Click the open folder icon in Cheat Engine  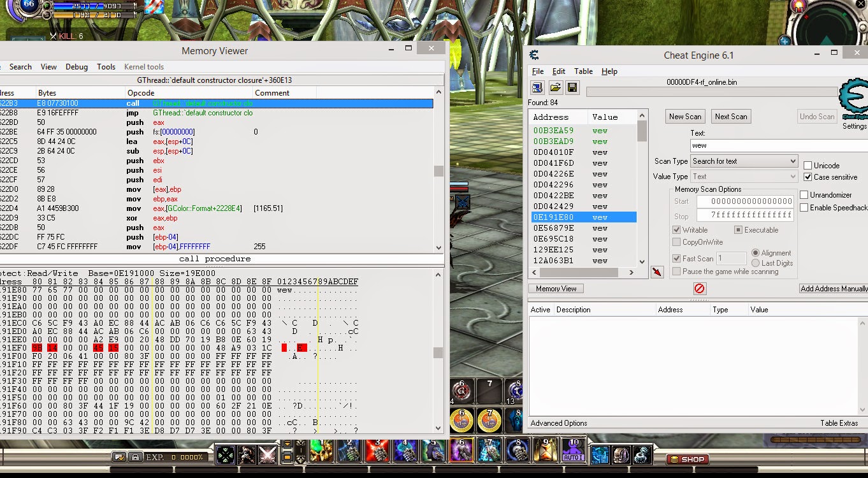pyautogui.click(x=555, y=87)
